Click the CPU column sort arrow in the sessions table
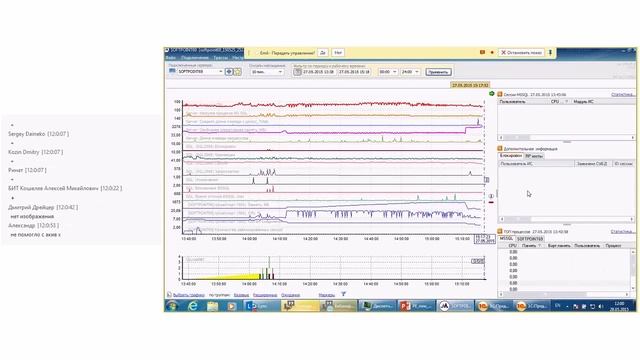640x360 pixels. [x=566, y=102]
